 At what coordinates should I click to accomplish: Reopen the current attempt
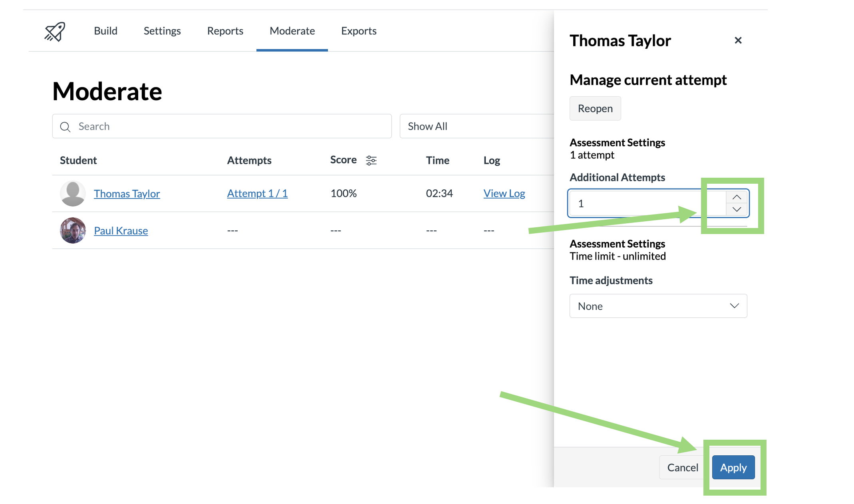pyautogui.click(x=595, y=108)
